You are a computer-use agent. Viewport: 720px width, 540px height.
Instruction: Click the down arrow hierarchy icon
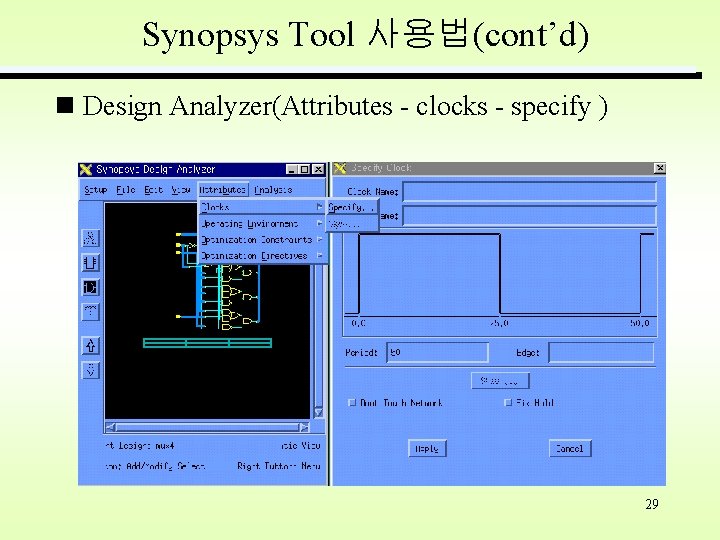click(90, 370)
